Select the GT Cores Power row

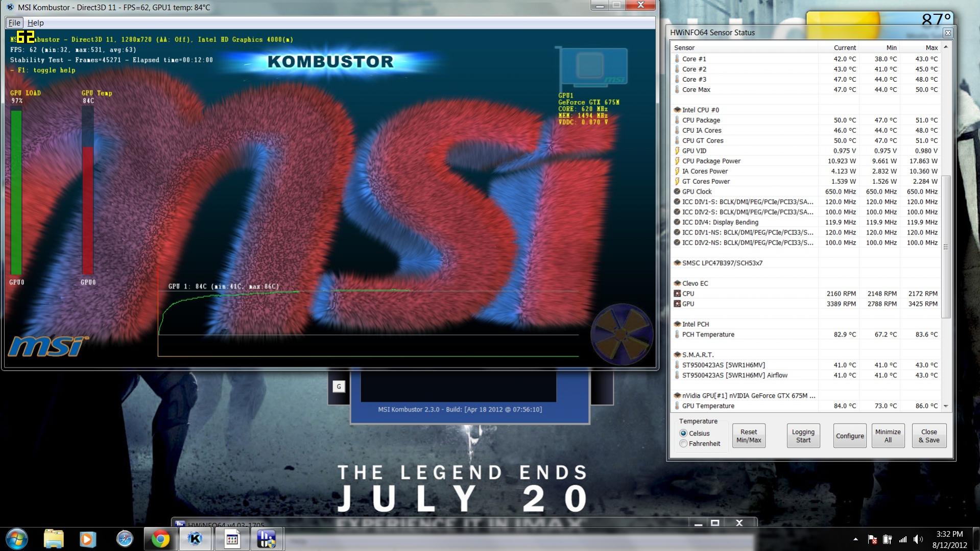pyautogui.click(x=806, y=181)
